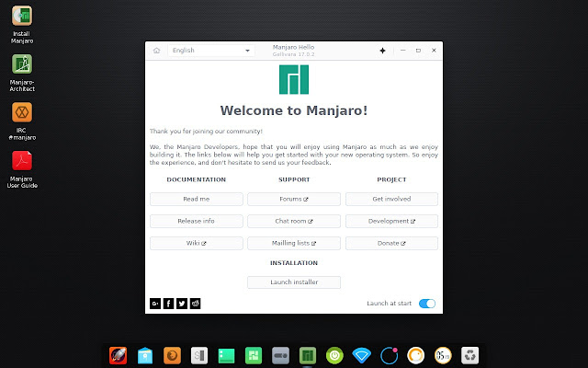Open the Wiki external link

click(196, 243)
